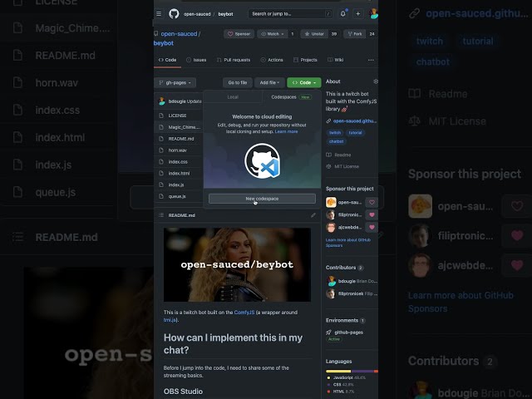
Task: Edit README with the pencil icon
Action: (x=313, y=215)
